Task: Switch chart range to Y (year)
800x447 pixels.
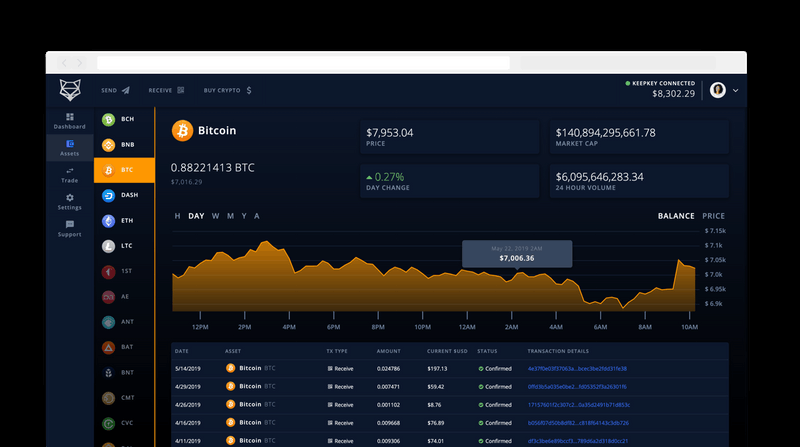Action: [244, 216]
